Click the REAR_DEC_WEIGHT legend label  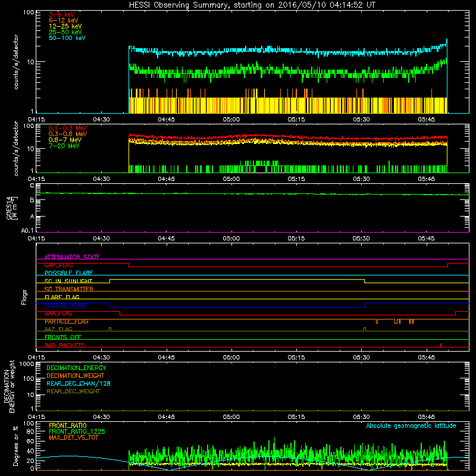[73, 392]
